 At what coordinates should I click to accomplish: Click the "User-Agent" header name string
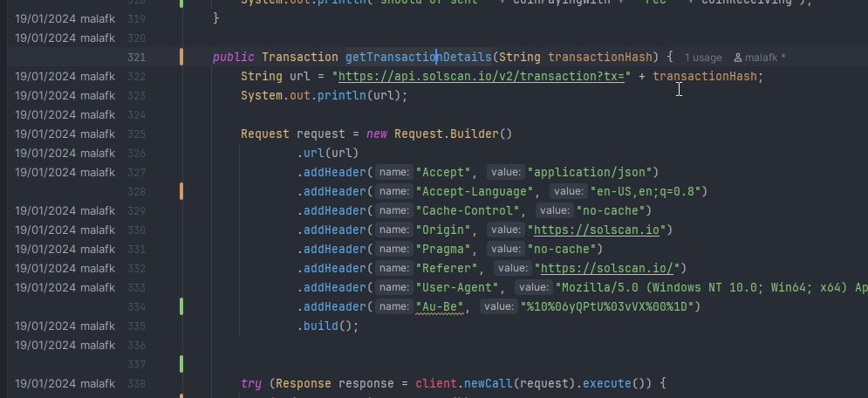coord(457,287)
